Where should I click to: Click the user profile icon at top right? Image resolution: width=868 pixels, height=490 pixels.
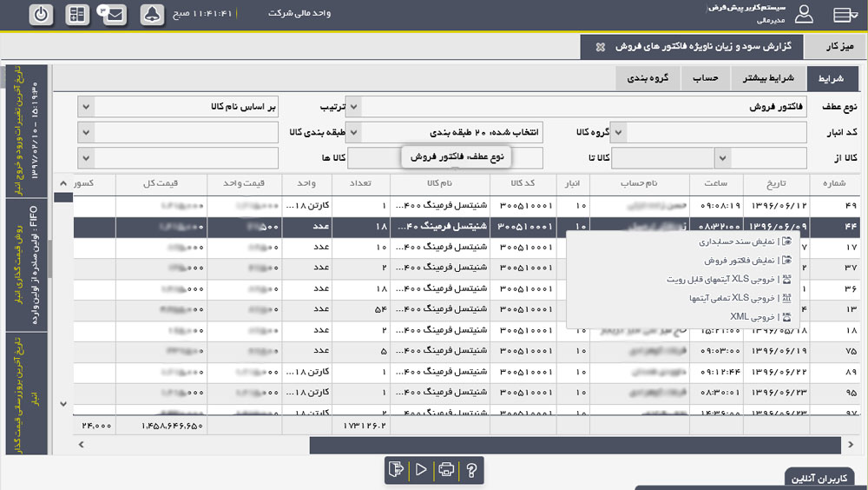pos(804,14)
